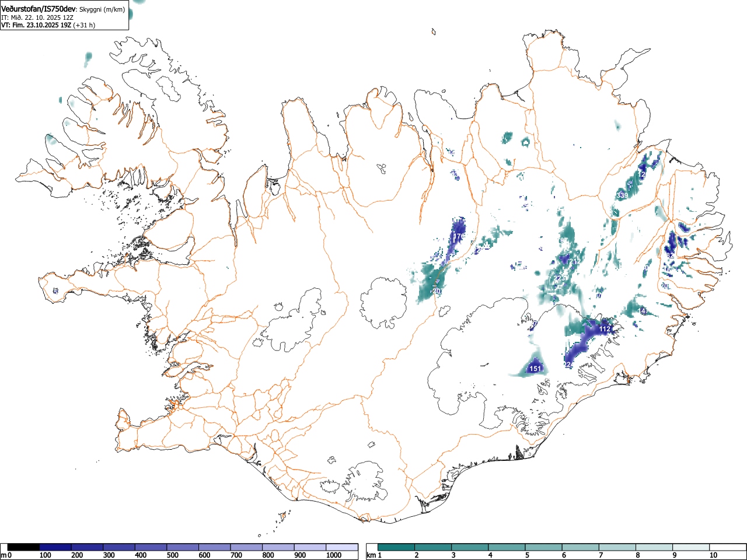Click the "1000" tick on meter scale
This screenshot has height=560, width=747.
point(334,555)
